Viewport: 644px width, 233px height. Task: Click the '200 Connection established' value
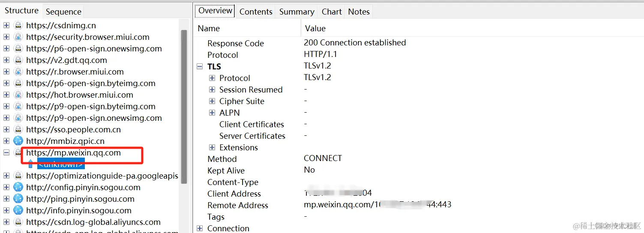point(355,42)
